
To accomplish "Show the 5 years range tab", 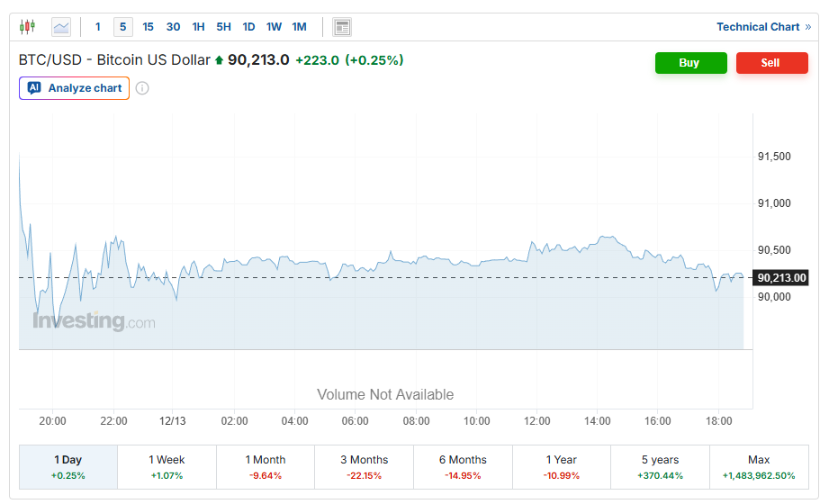I will [x=660, y=466].
